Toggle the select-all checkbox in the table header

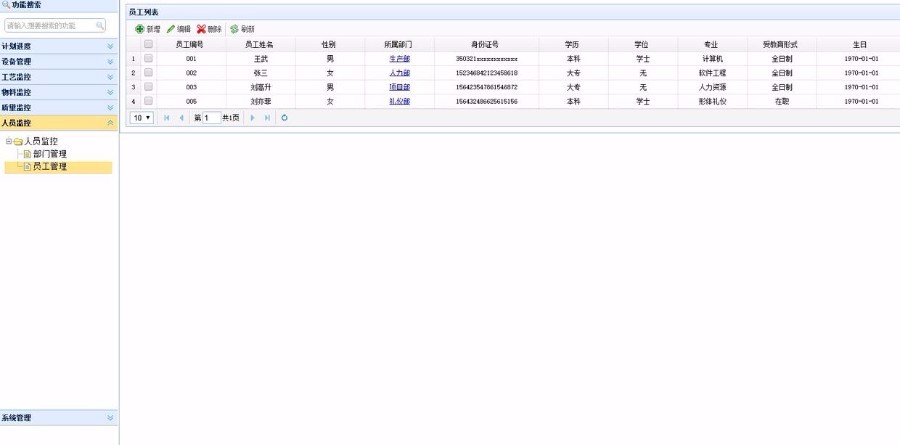pyautogui.click(x=149, y=44)
